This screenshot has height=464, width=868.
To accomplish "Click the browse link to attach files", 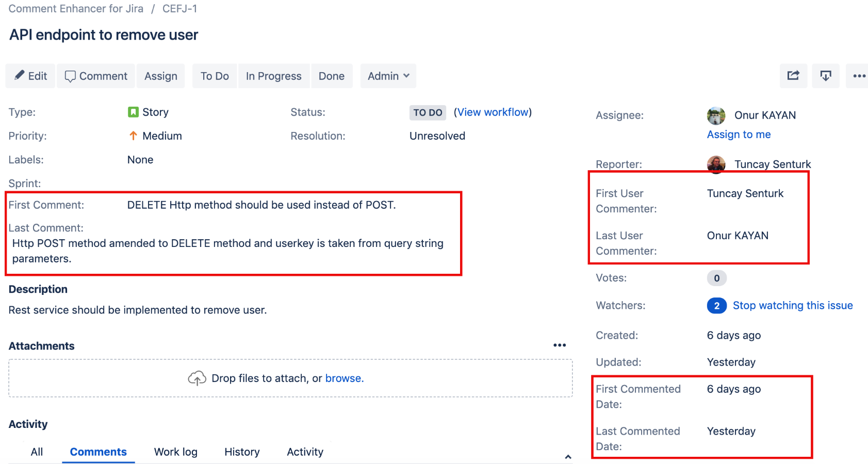I will 344,378.
